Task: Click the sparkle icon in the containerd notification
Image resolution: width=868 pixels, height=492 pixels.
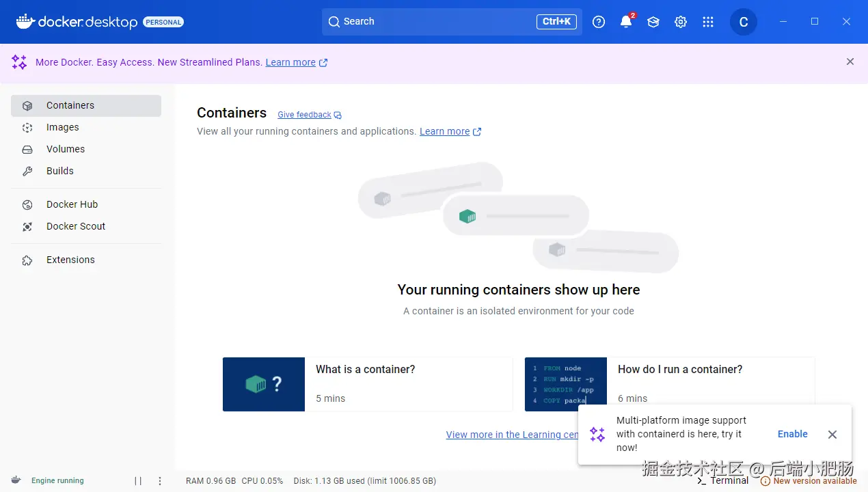Action: (x=597, y=435)
